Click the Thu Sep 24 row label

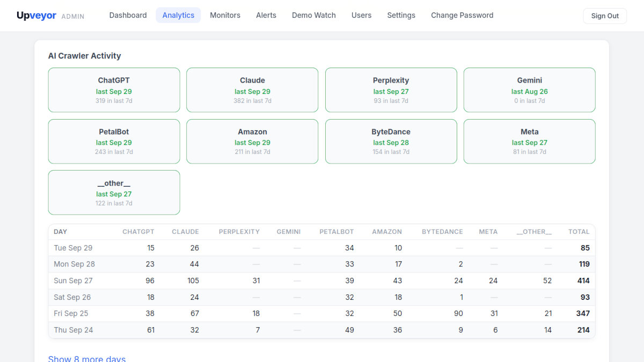pos(74,330)
